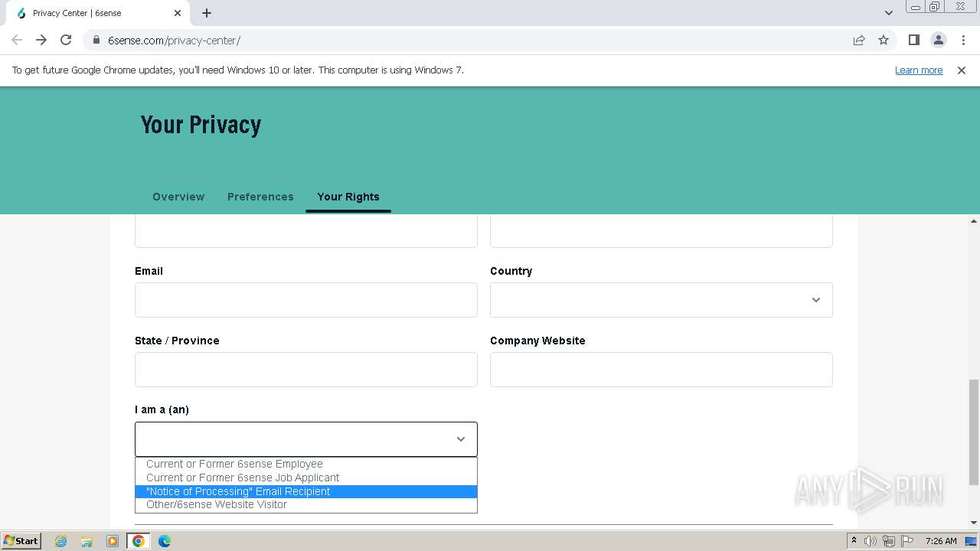This screenshot has width=980, height=551.
Task: Click the empty field above Country
Action: 661,231
